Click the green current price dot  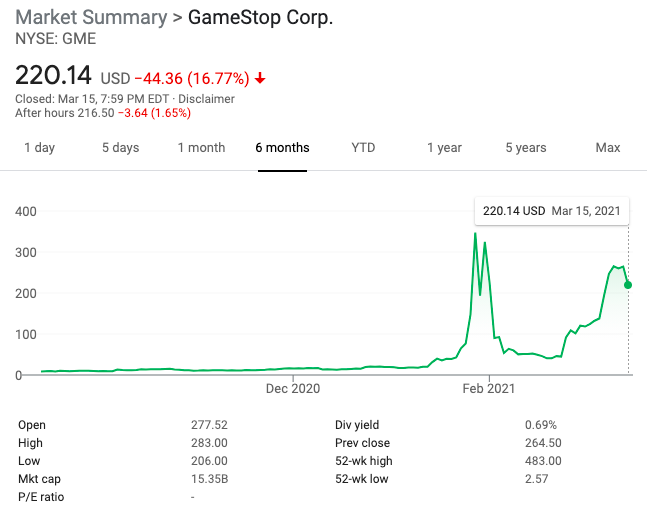pyautogui.click(x=628, y=285)
